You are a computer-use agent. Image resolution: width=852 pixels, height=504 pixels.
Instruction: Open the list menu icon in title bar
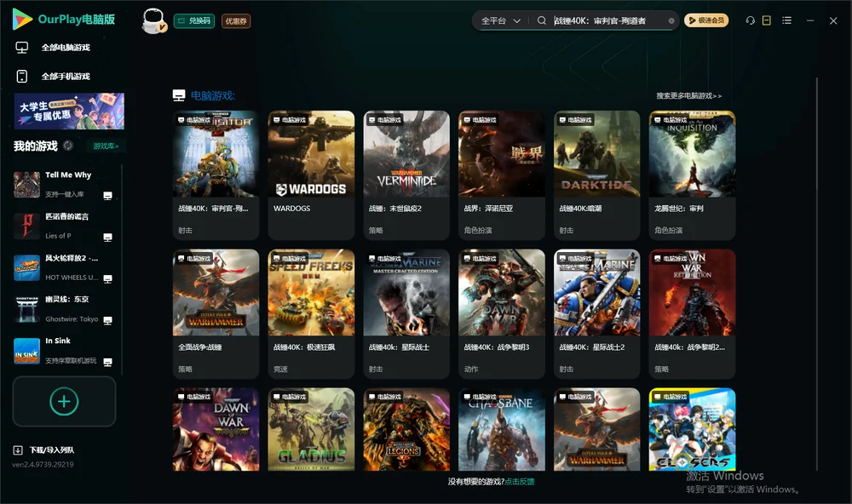point(786,20)
